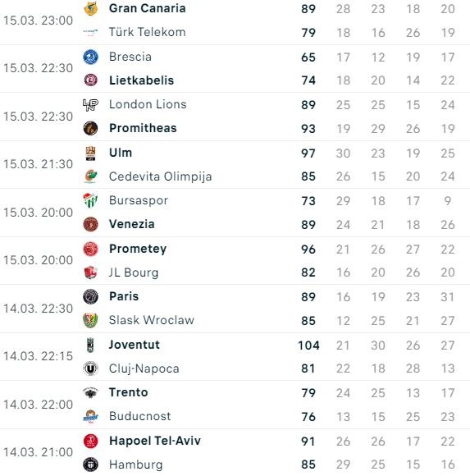
Task: Click the Venezia team crest
Action: tap(91, 224)
